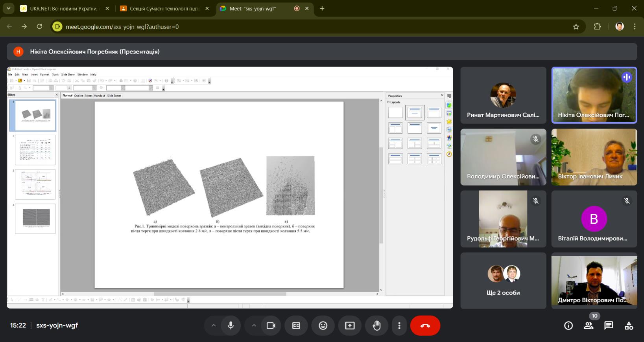Leave the call with the red button
This screenshot has width=644, height=342.
click(425, 325)
